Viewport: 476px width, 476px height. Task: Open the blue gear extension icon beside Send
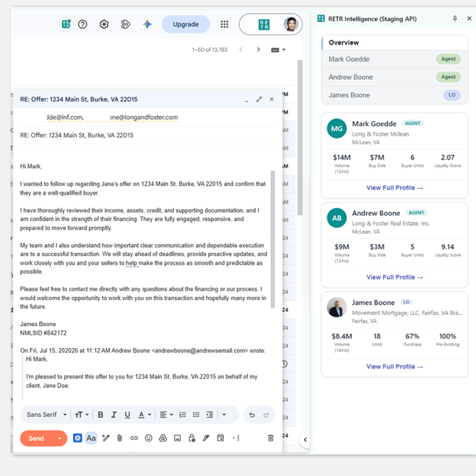click(77, 438)
